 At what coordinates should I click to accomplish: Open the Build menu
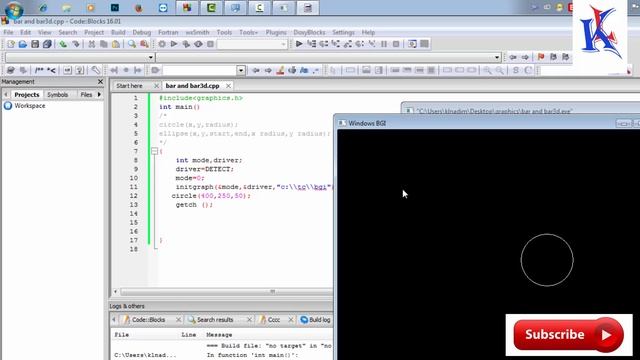118,32
